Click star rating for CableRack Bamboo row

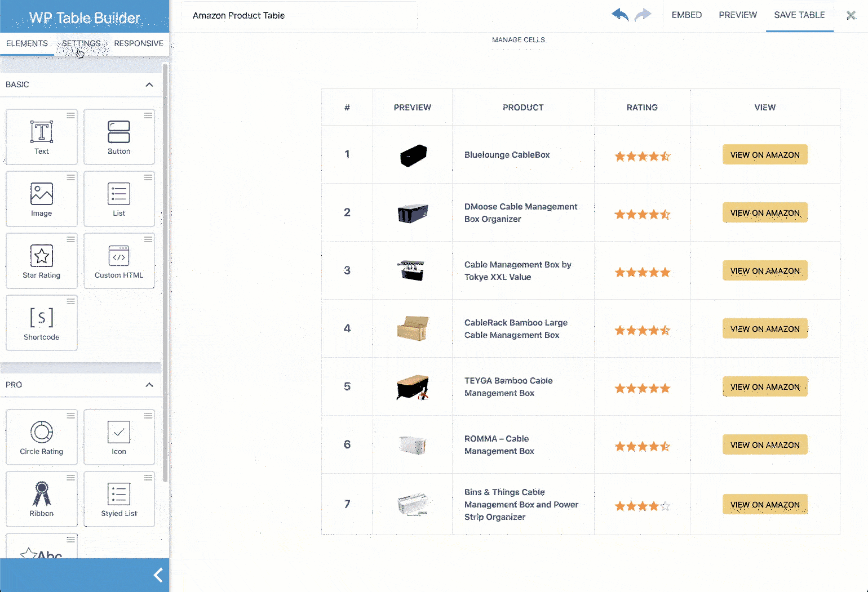(x=643, y=330)
